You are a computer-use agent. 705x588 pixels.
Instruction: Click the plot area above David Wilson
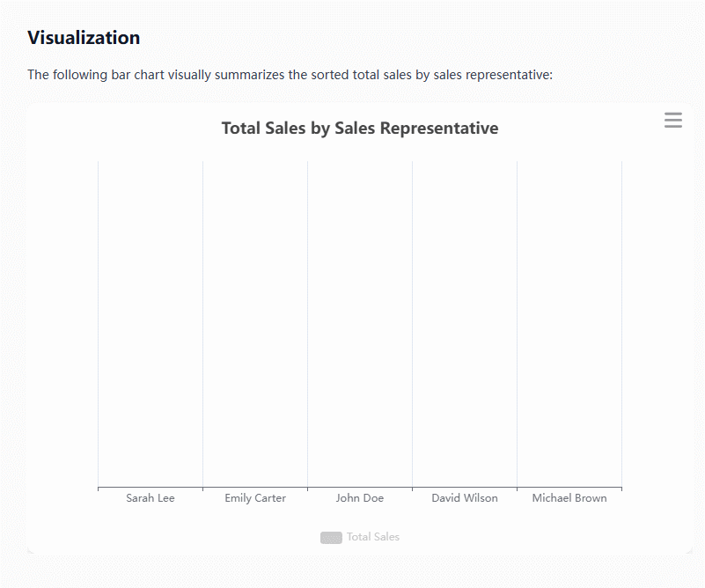465,324
